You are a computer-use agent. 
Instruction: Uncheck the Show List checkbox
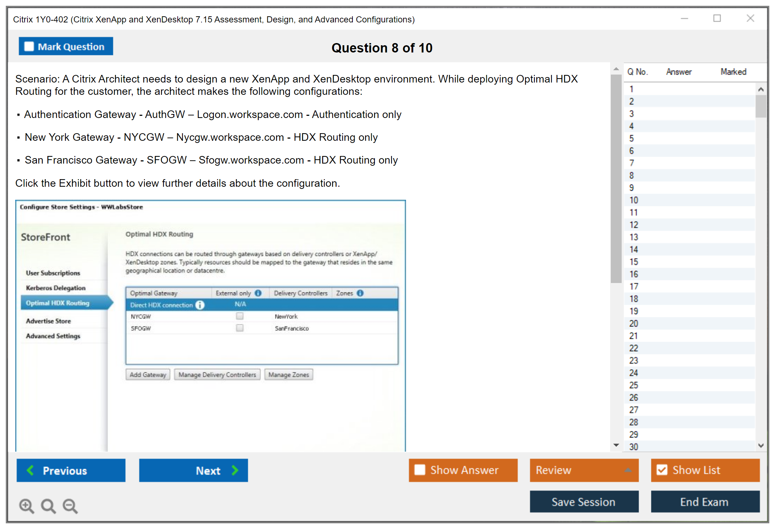(x=662, y=470)
